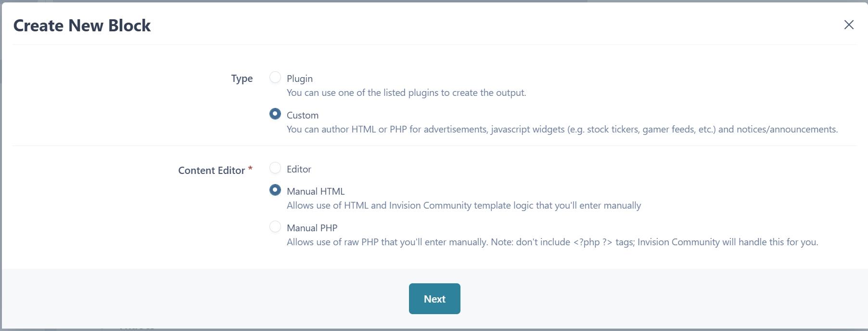Close the Create New Block dialog
Screen dimensions: 868x331
849,25
